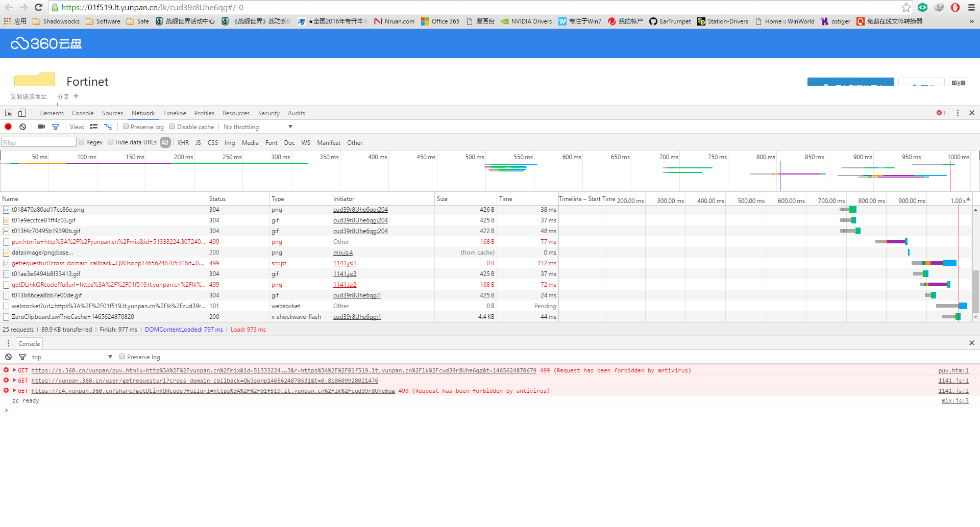Open the Office 365 bookmark
Image resolution: width=980 pixels, height=527 pixels.
click(x=440, y=21)
